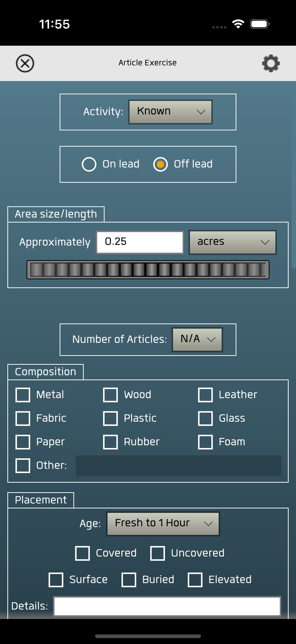The image size is (296, 644).
Task: Close the Article Exercise form
Action: click(25, 63)
